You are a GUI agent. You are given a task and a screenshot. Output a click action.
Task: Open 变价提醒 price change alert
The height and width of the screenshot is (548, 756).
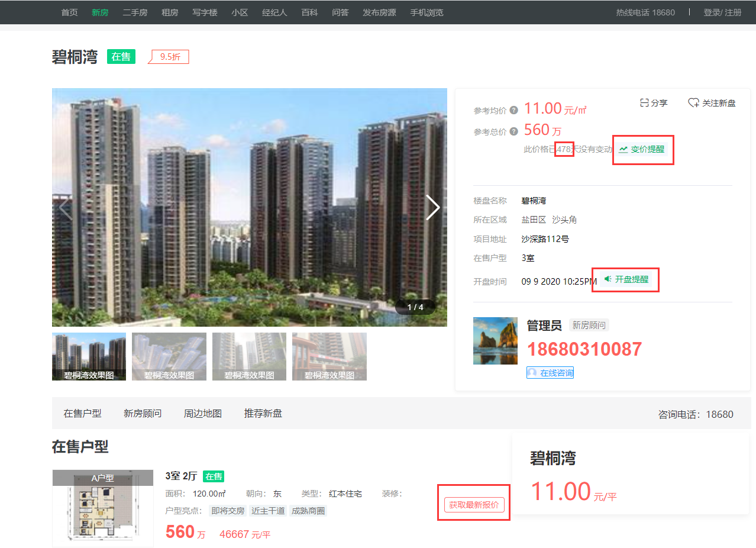click(x=642, y=149)
